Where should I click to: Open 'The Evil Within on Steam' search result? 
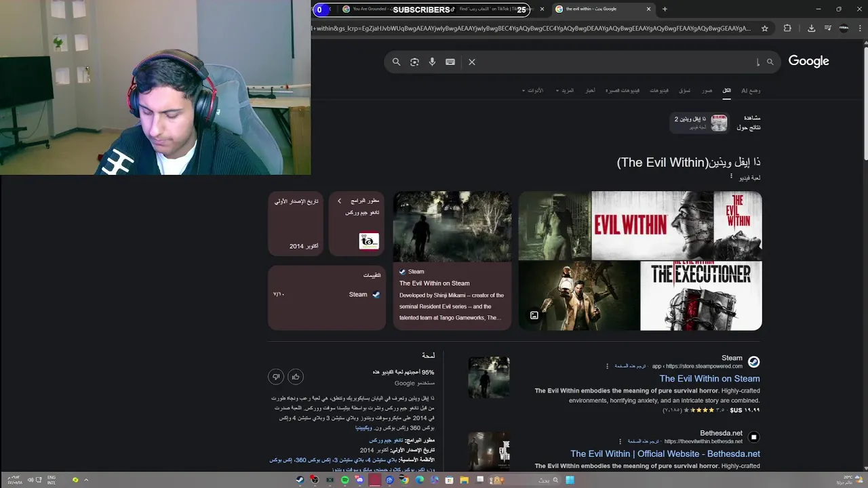tap(709, 379)
